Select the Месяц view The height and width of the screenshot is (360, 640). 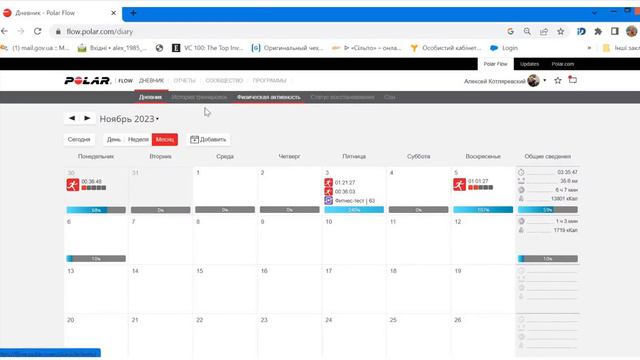tap(165, 140)
